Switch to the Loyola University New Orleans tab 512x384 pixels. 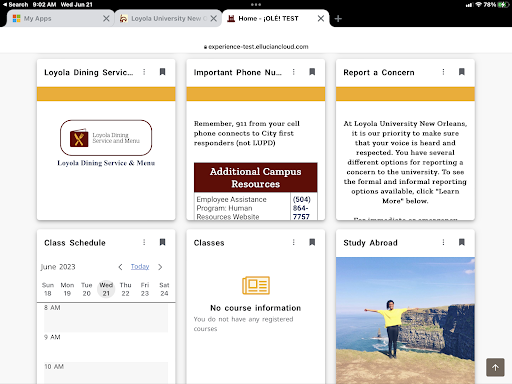[x=168, y=18]
